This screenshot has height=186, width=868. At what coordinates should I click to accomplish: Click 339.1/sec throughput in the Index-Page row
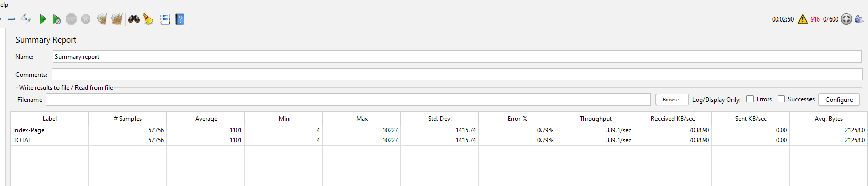pos(619,130)
